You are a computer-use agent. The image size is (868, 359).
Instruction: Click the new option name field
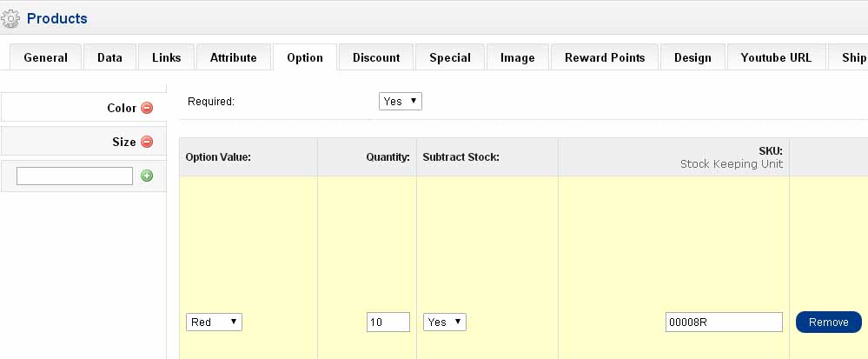point(74,176)
